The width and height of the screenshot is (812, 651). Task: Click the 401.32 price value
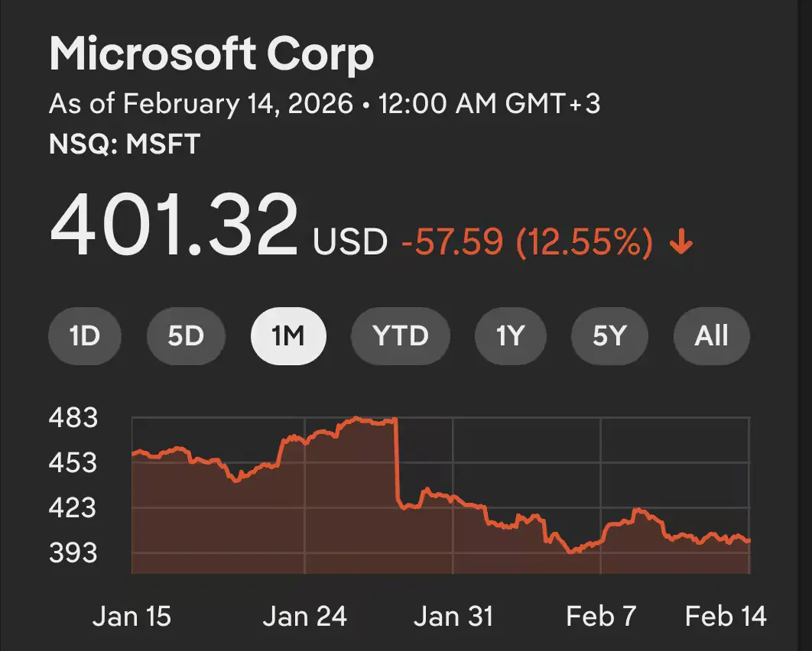point(174,225)
